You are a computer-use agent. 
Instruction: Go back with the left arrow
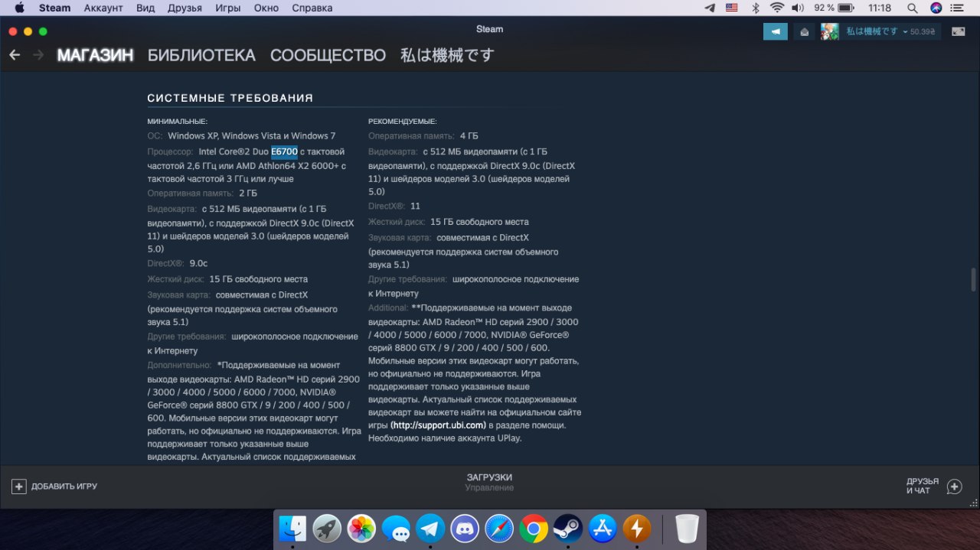pyautogui.click(x=15, y=55)
